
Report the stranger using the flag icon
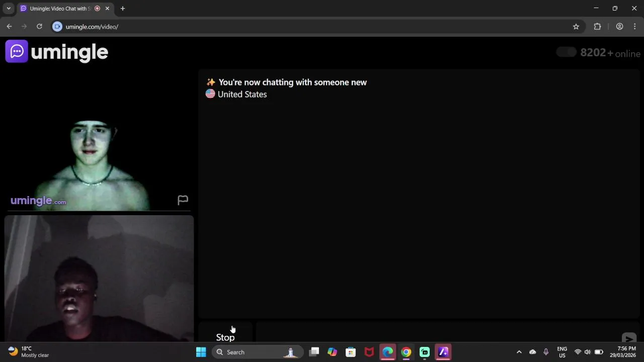coord(183,200)
